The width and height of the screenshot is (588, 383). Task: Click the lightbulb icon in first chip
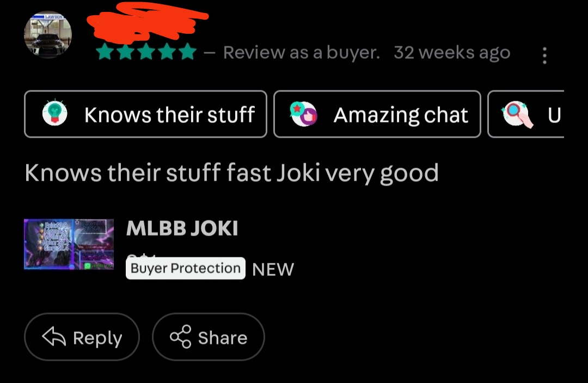click(55, 113)
